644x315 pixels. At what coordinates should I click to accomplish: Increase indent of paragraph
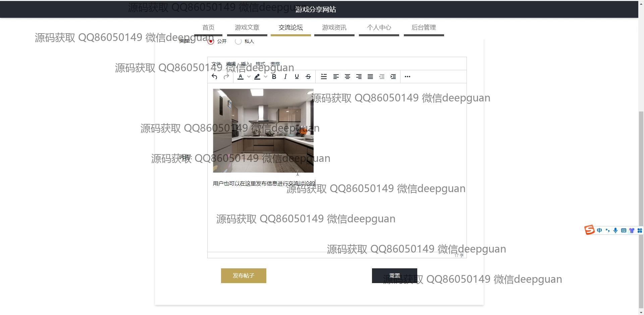tap(393, 77)
